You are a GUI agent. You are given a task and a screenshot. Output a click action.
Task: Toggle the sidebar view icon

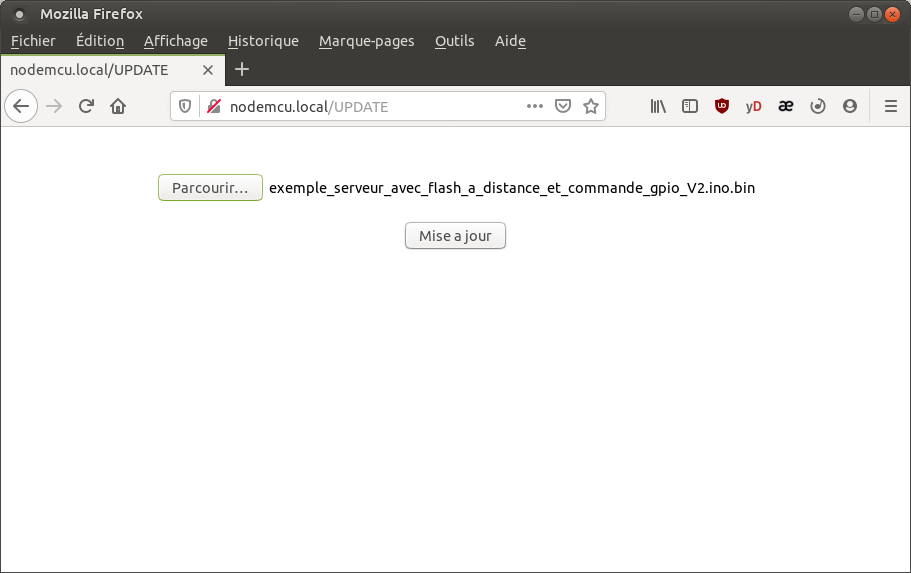pos(690,106)
